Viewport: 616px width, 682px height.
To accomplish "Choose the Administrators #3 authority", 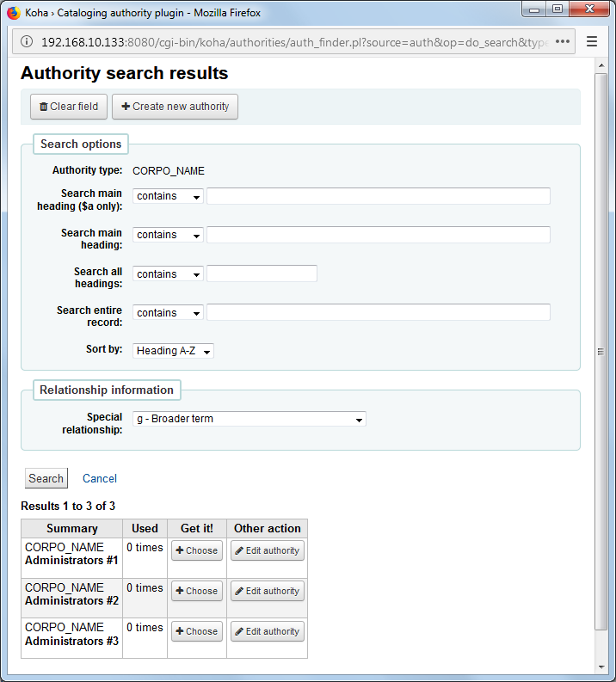I will [196, 631].
